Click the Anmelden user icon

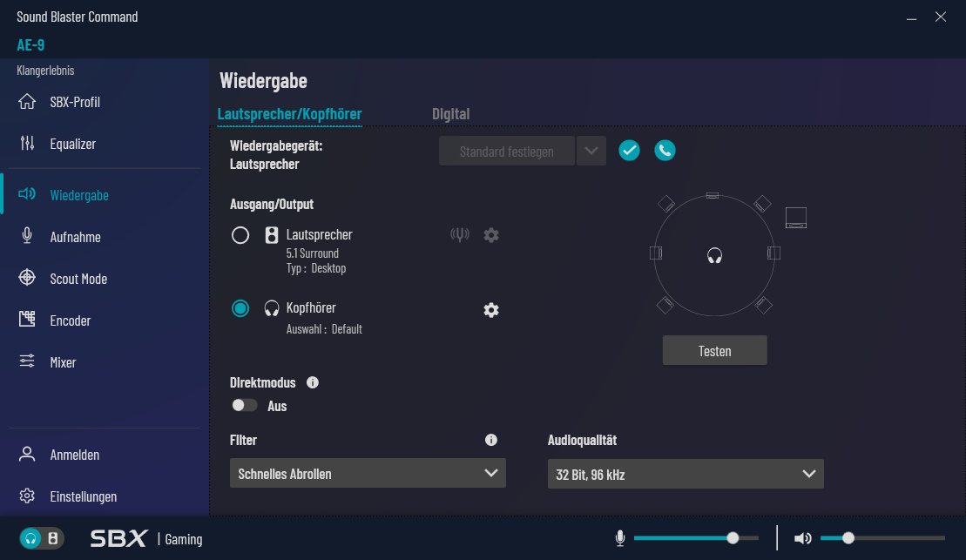[27, 454]
